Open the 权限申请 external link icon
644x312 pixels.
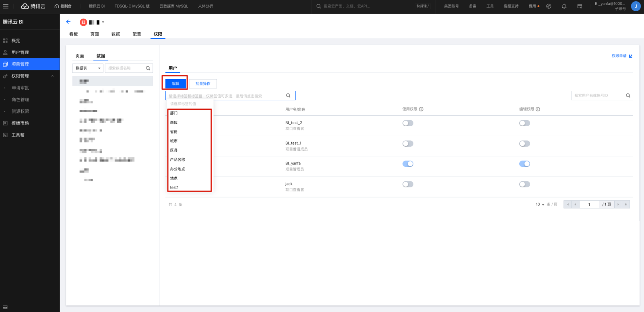click(631, 56)
